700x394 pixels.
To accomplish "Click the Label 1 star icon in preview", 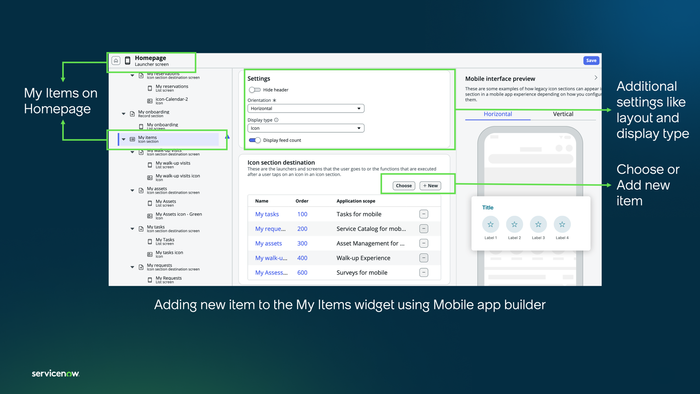I will click(491, 224).
